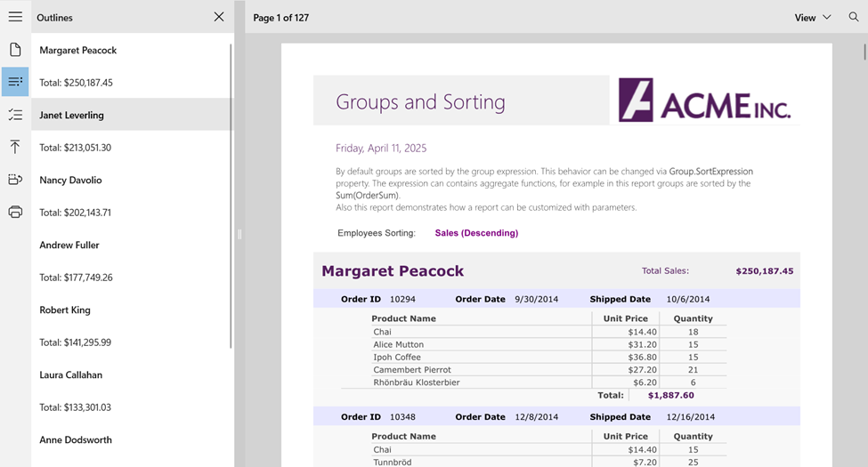Click Total: $250,187.45 outline item
This screenshot has height=467, width=868.
tap(77, 83)
